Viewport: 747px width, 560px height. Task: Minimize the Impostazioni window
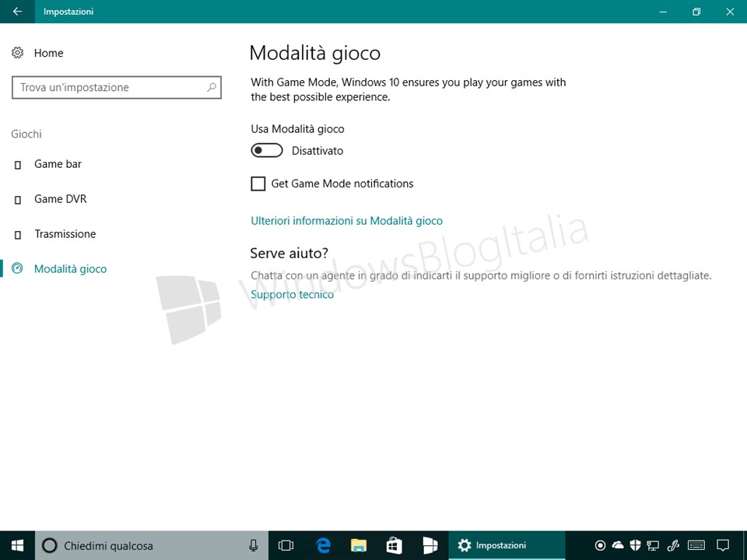click(663, 12)
